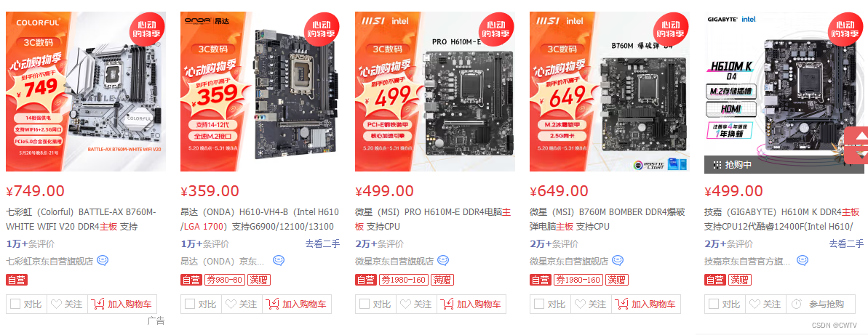Open the 2万+条评价 reviews link for the MSI PRO H610M-E
This screenshot has width=868, height=335.
(x=379, y=243)
